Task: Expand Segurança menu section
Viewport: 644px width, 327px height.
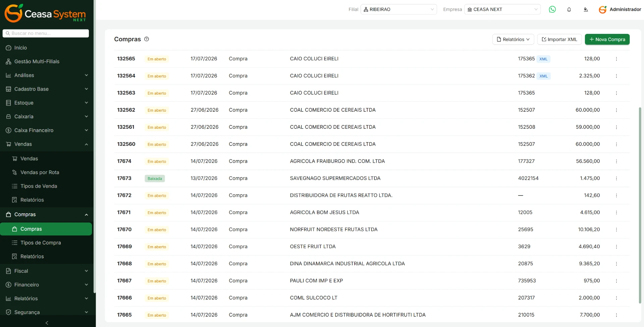Action: point(47,312)
